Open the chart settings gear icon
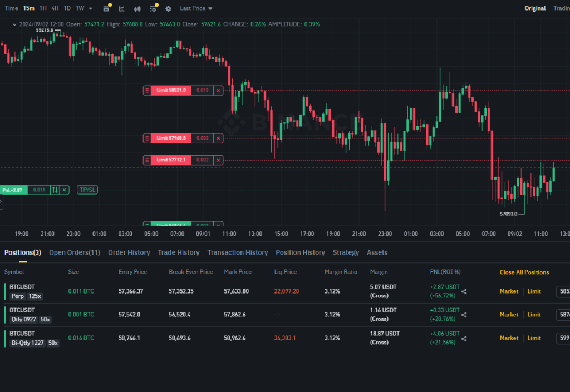Screen dimensions: 570x392 tap(168, 8)
